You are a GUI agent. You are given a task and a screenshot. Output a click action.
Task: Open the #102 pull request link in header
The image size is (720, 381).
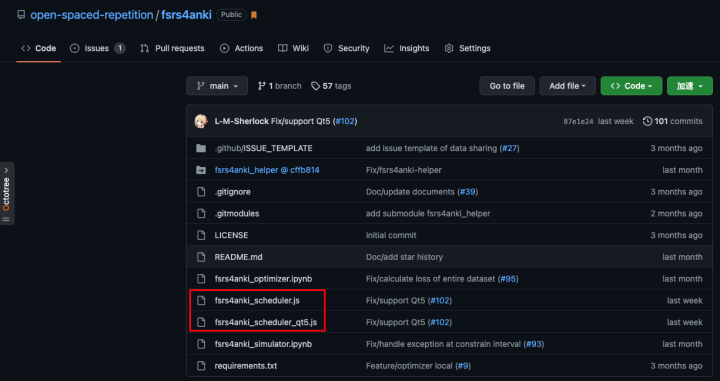point(345,121)
